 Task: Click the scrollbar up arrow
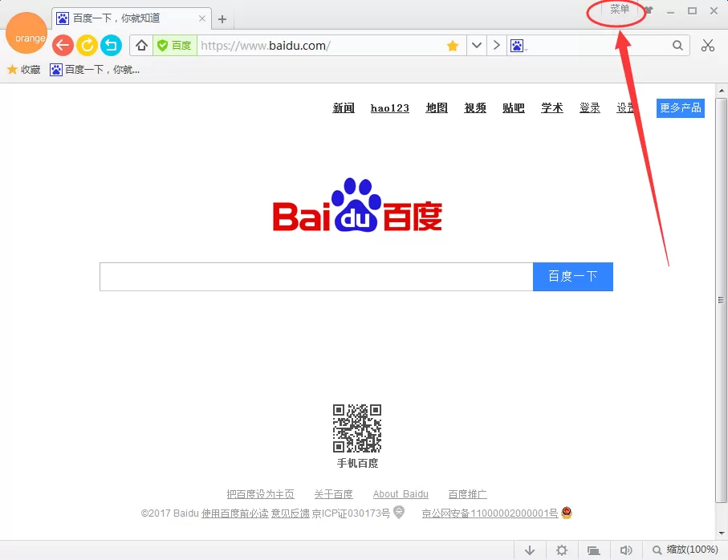coord(721,91)
